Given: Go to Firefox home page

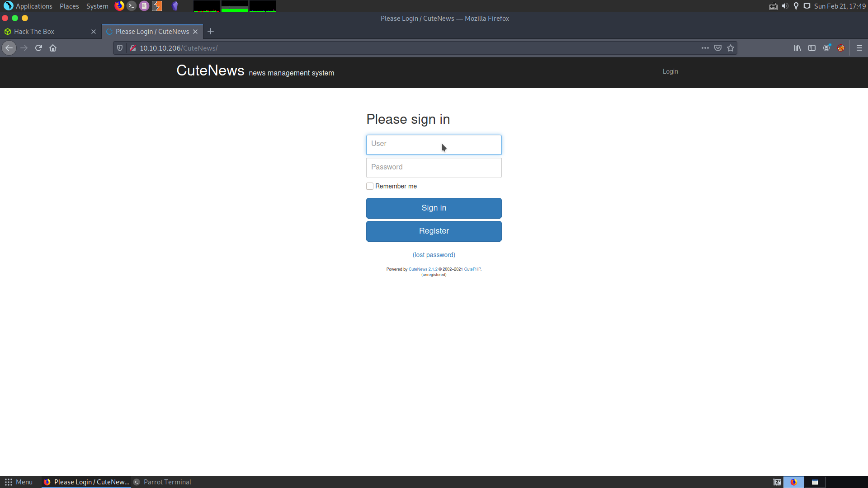Looking at the screenshot, I should point(53,48).
